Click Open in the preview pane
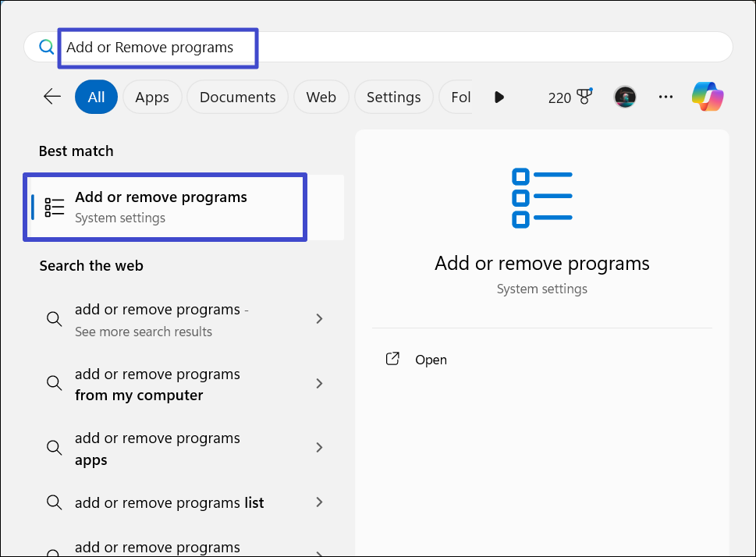Viewport: 756px width, 557px height. coord(431,360)
